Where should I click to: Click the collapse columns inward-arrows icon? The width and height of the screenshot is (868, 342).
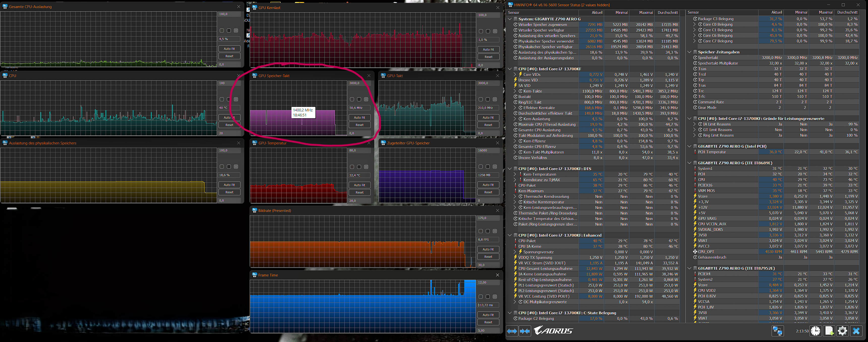525,331
